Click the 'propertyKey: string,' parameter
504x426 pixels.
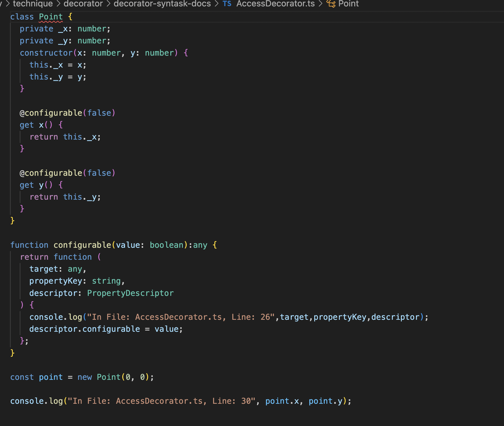[x=77, y=281]
